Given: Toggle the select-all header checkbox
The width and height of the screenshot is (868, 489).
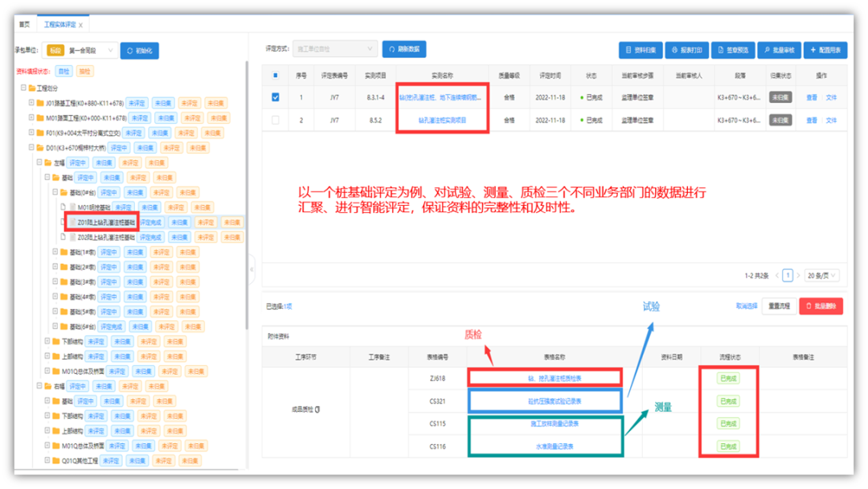Looking at the screenshot, I should (x=276, y=76).
